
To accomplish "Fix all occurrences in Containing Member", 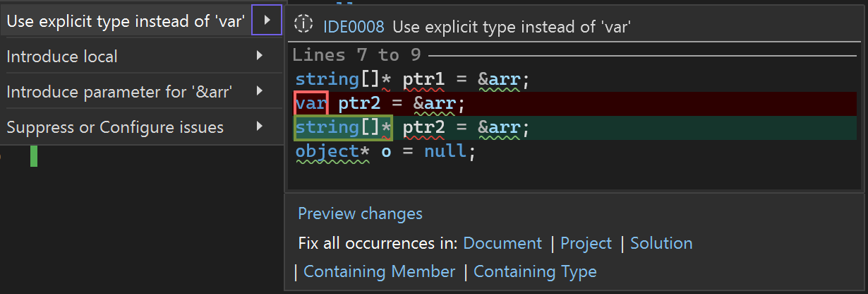I will (x=379, y=271).
